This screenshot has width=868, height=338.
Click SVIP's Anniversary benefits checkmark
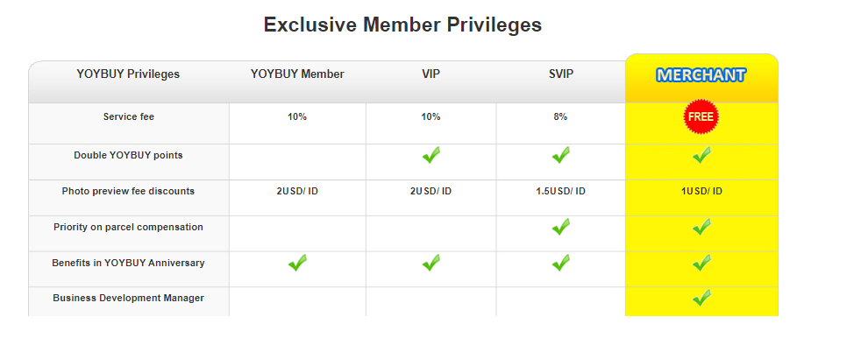pos(561,263)
